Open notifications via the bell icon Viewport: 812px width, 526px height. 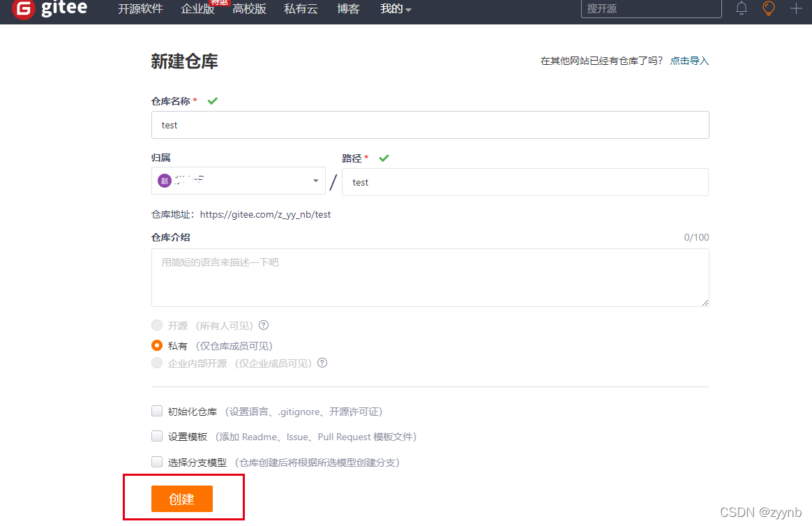pos(741,9)
